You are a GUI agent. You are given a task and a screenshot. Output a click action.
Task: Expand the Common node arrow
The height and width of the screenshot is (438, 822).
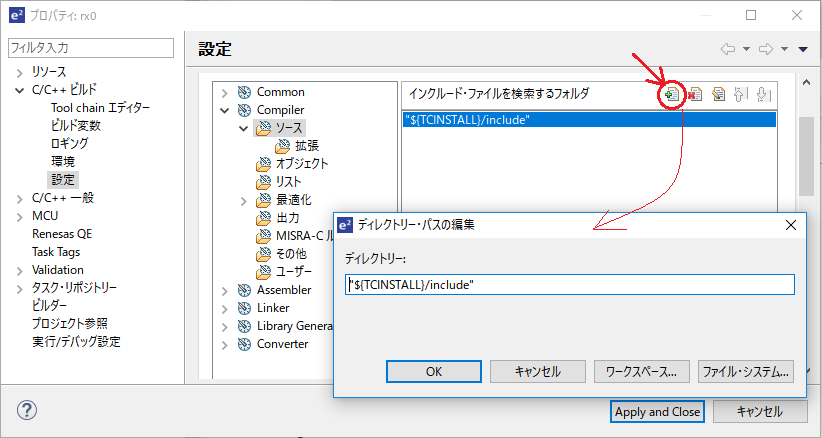tap(224, 93)
